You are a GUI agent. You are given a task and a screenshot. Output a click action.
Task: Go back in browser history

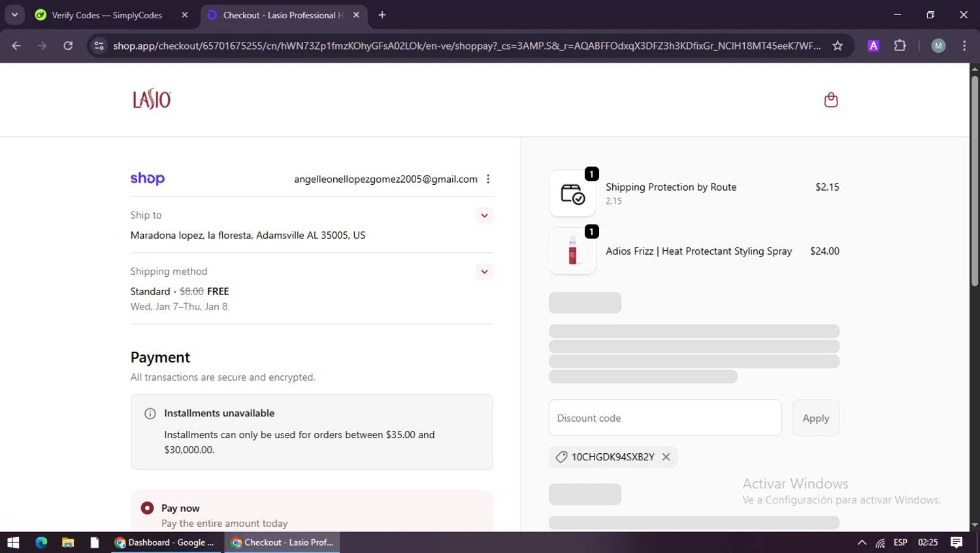coord(16,46)
